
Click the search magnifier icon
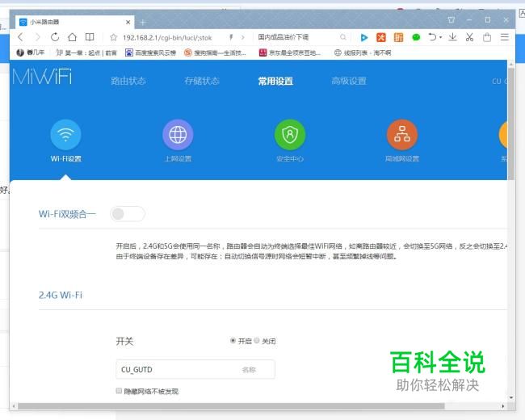(343, 37)
